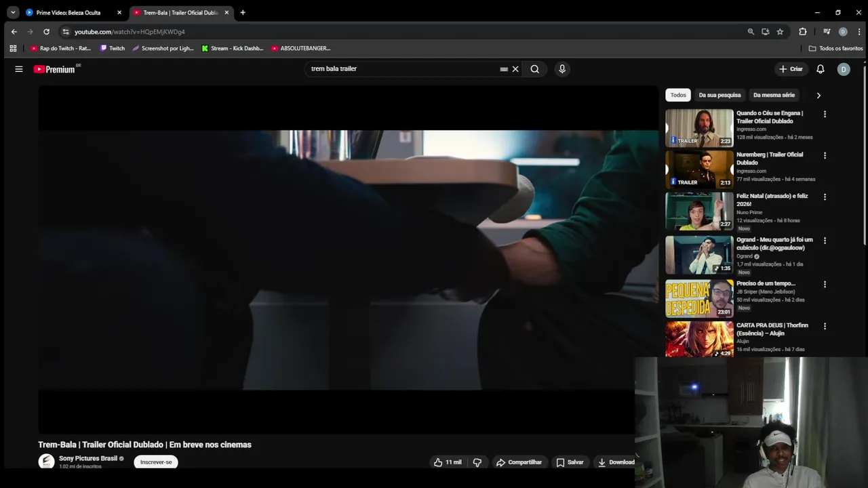Click the page vertical scrollbar

click(x=865, y=156)
